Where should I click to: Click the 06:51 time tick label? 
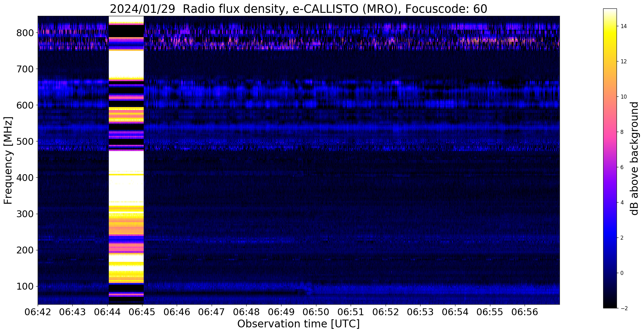351,312
